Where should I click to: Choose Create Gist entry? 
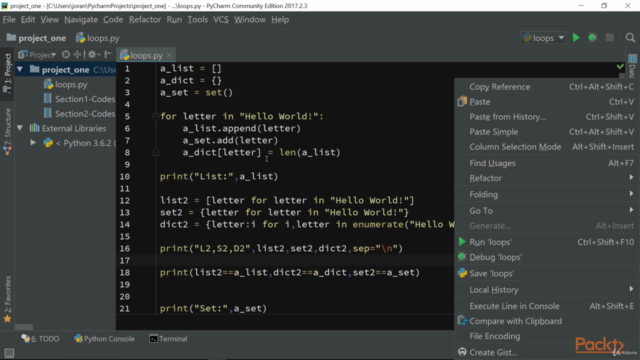(546, 352)
